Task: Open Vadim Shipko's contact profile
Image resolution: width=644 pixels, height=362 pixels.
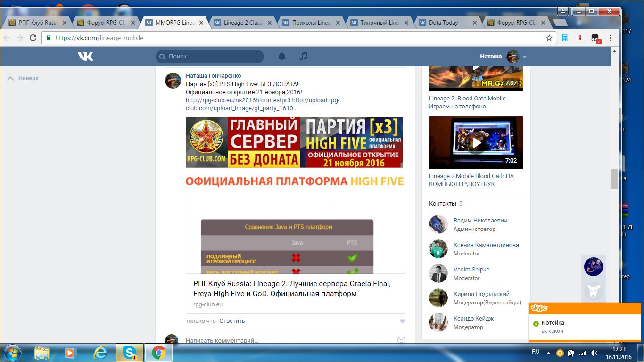Action: point(471,270)
